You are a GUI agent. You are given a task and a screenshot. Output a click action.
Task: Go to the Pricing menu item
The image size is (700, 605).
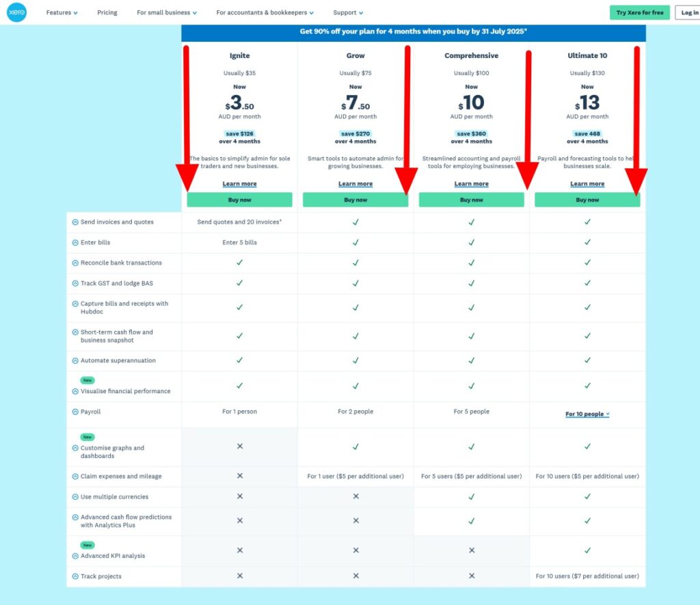pos(107,12)
